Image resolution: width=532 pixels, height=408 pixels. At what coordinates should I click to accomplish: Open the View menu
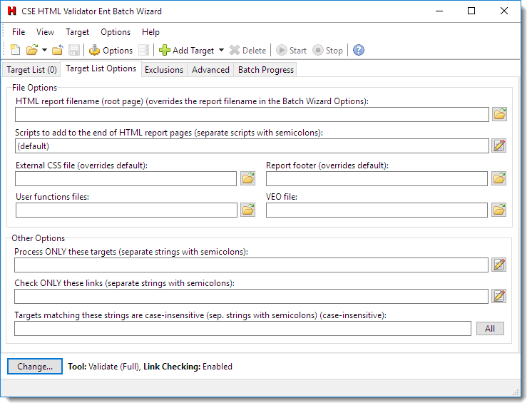45,32
